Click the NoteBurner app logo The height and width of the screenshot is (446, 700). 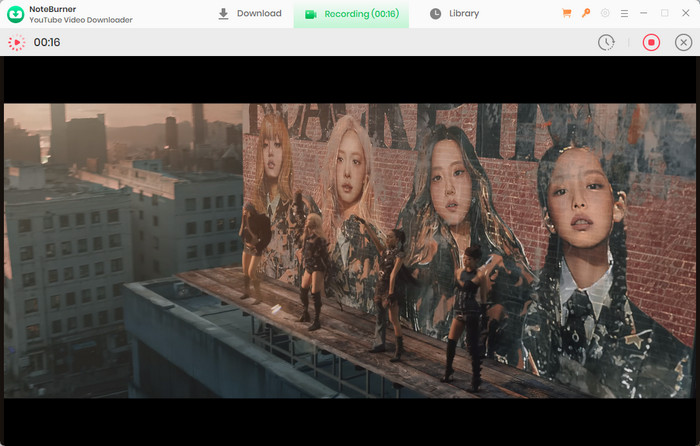(15, 14)
